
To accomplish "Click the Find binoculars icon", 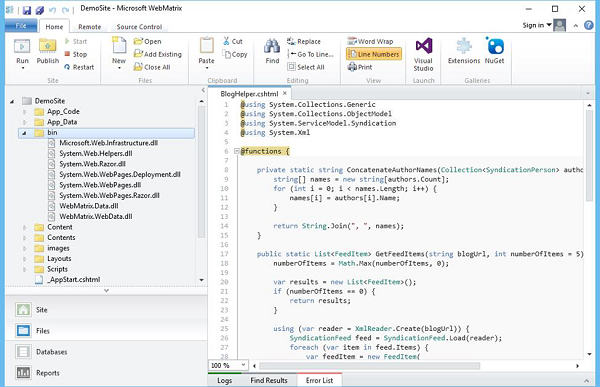I will click(272, 46).
